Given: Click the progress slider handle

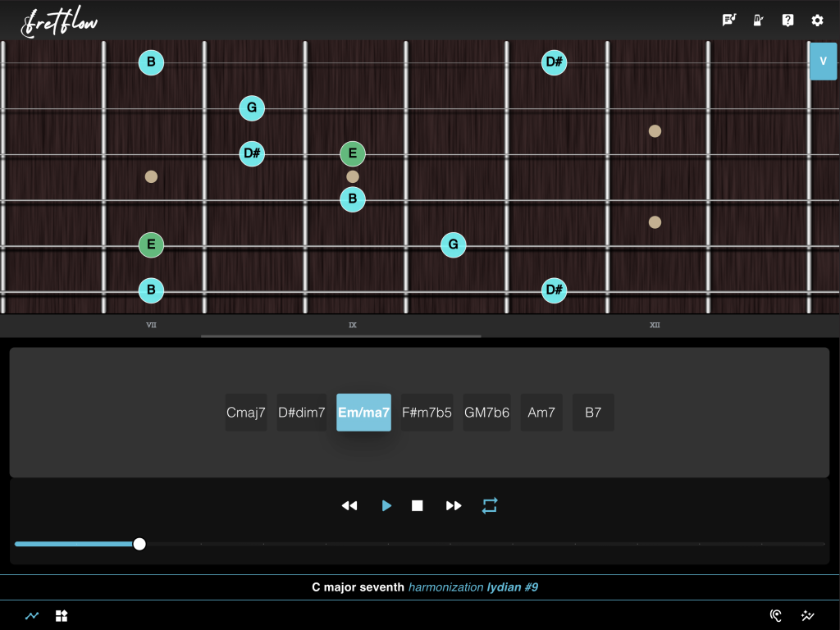Looking at the screenshot, I should 139,545.
